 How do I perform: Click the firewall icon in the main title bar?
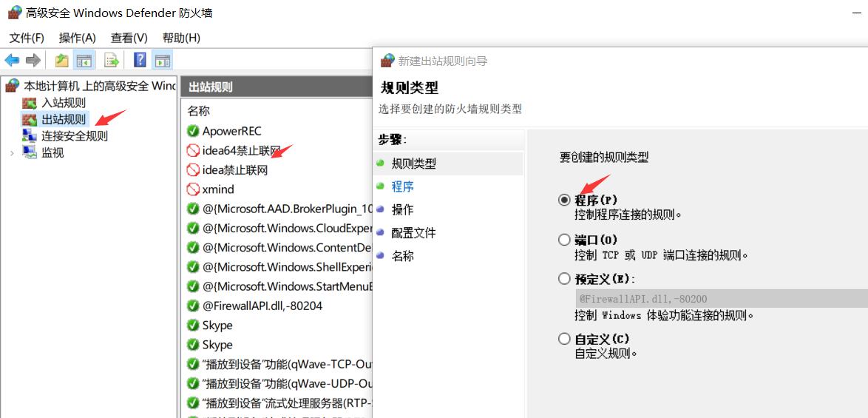click(14, 13)
